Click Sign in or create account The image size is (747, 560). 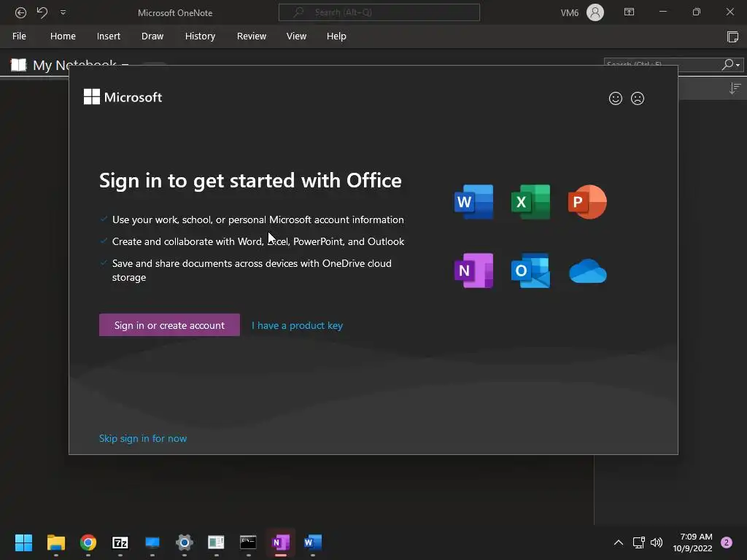click(169, 324)
